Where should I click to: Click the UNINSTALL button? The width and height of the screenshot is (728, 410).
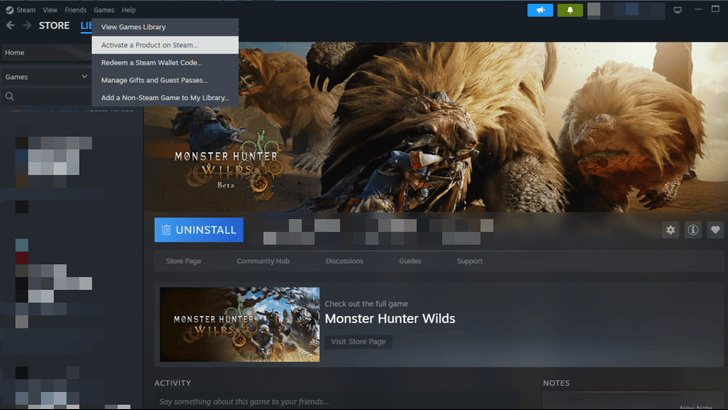click(x=199, y=230)
